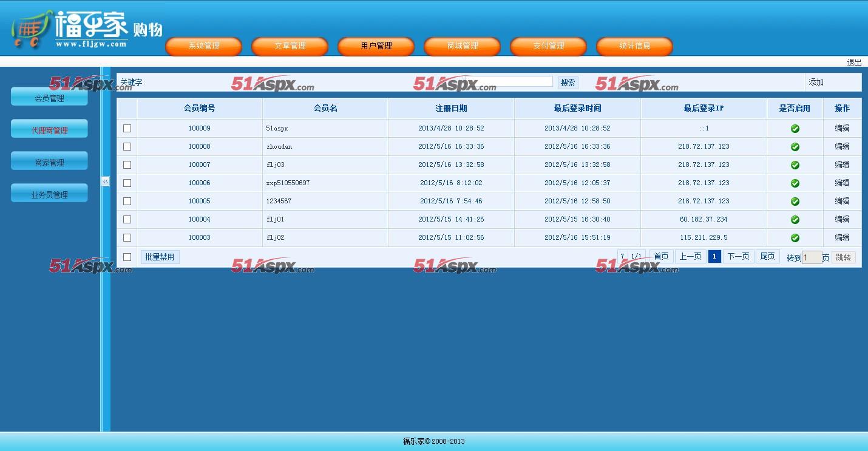The image size is (868, 451).
Task: Click 编辑 in the zhoudan row
Action: 842,146
